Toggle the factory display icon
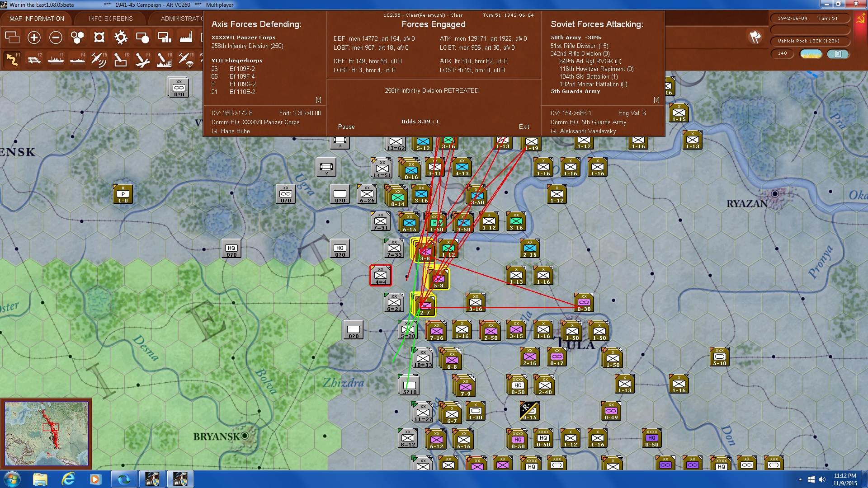 [186, 38]
